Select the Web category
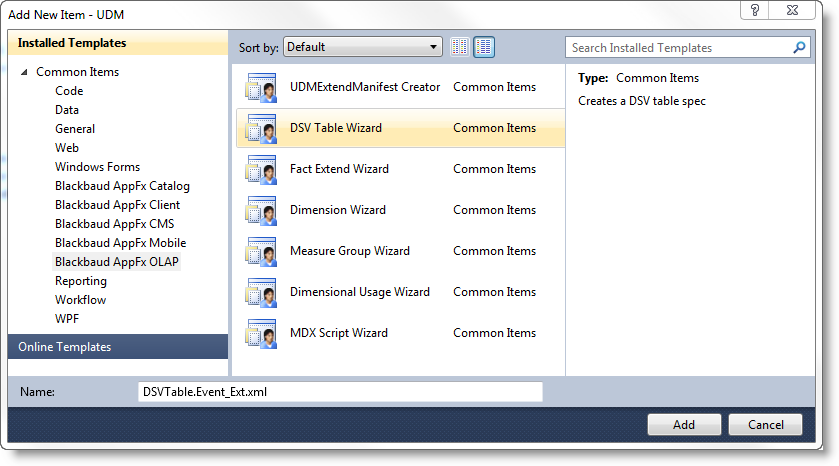This screenshot has height=466, width=839. 67,148
